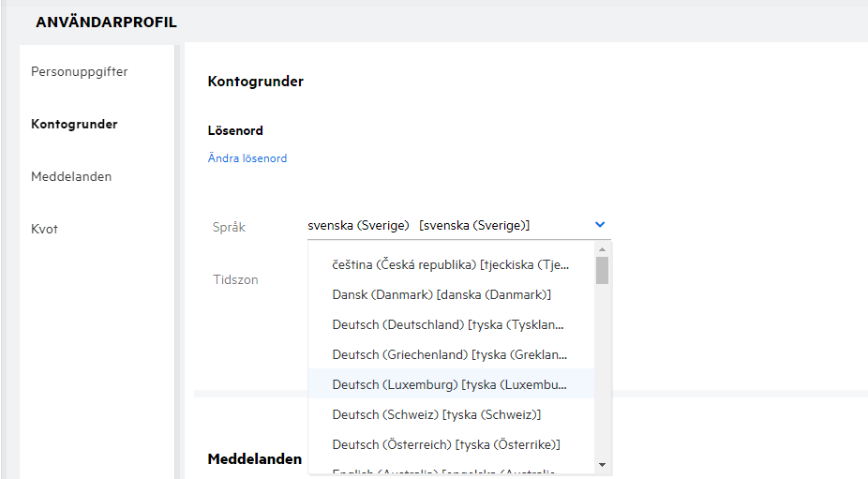
Task: Click the scrollbar track below the thumb
Action: coord(602,375)
